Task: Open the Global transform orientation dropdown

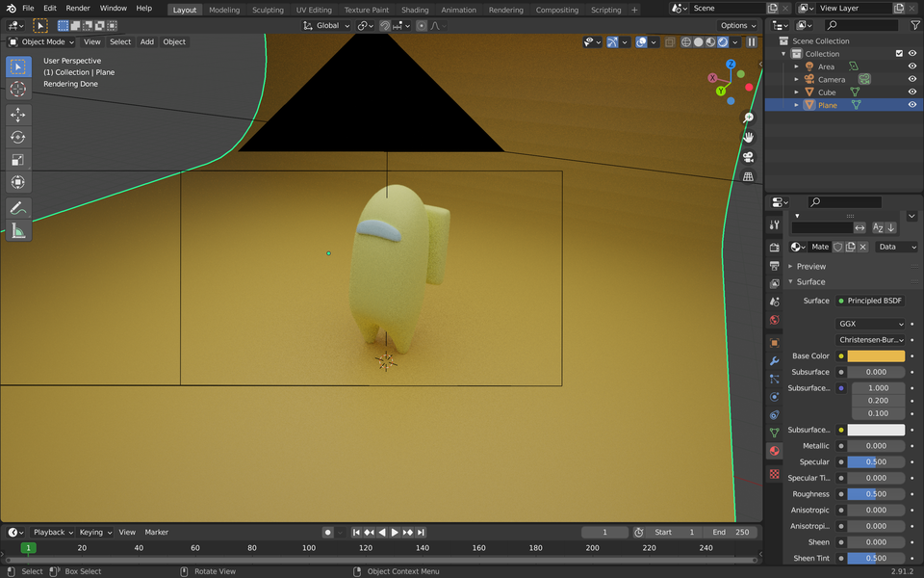Action: click(326, 25)
